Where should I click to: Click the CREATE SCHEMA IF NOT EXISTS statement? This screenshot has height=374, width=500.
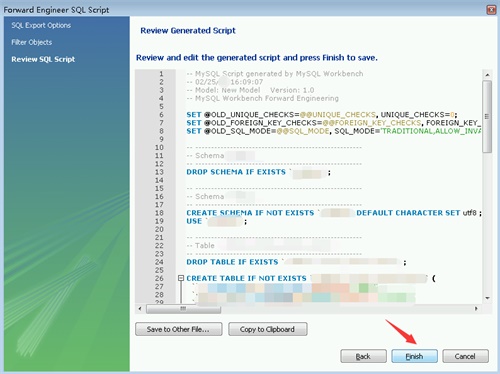point(250,213)
